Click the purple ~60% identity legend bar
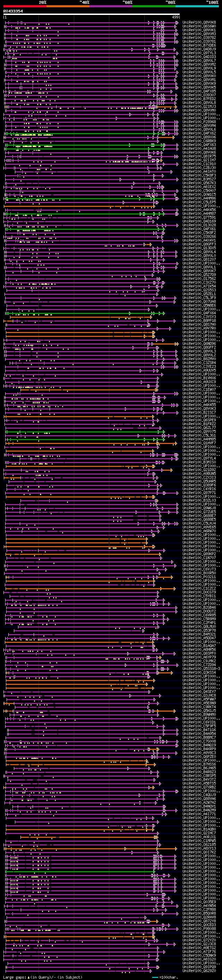The width and height of the screenshot is (222, 980). click(111, 6)
